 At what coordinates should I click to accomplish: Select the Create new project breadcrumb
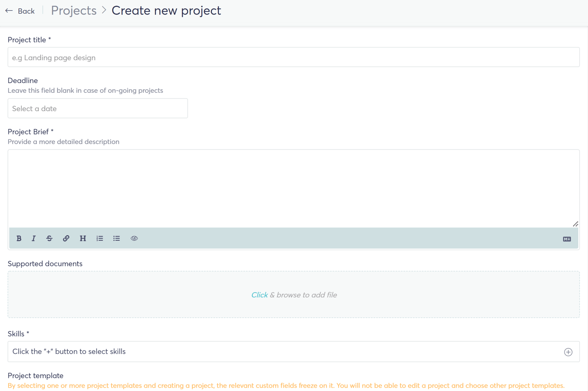pos(166,10)
